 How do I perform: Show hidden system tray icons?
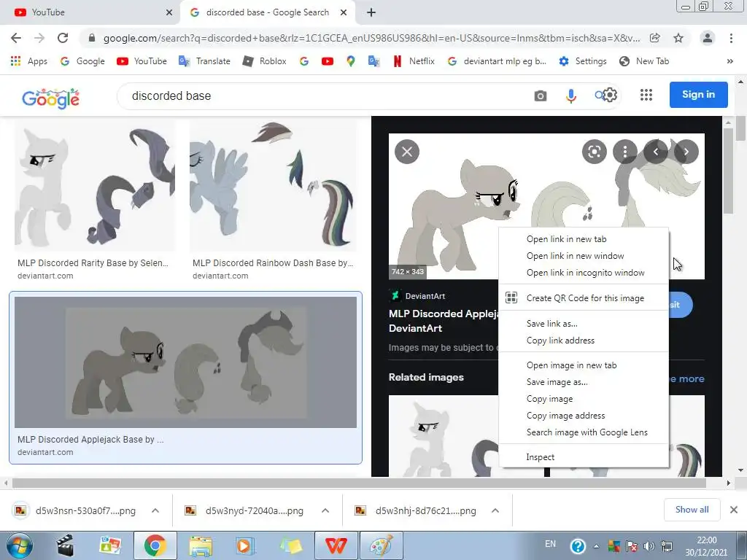[596, 546]
